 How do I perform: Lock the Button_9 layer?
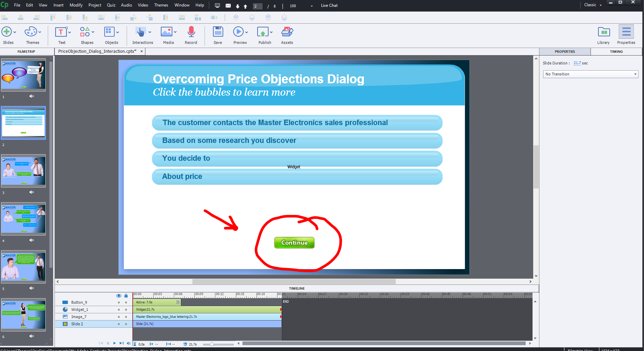[x=126, y=302]
